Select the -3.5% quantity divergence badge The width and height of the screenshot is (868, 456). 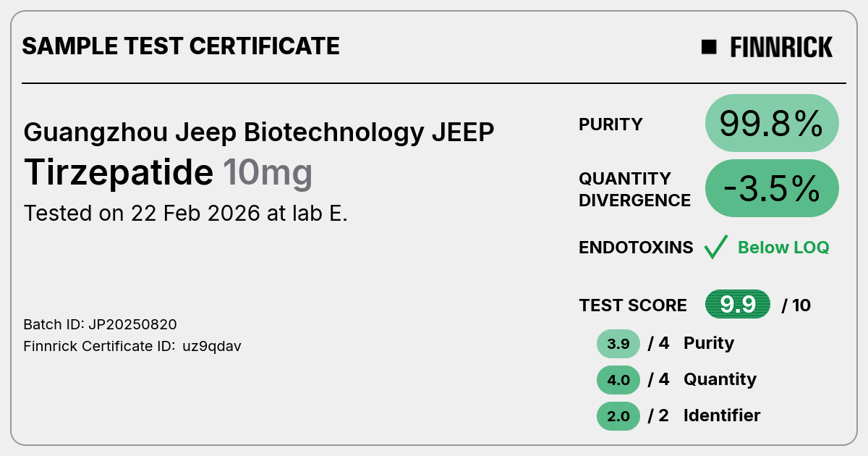click(772, 188)
